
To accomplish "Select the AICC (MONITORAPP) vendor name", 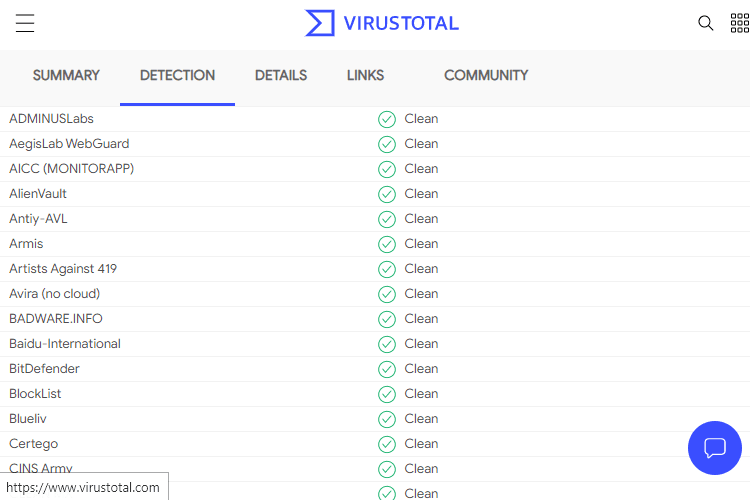I will coord(71,168).
